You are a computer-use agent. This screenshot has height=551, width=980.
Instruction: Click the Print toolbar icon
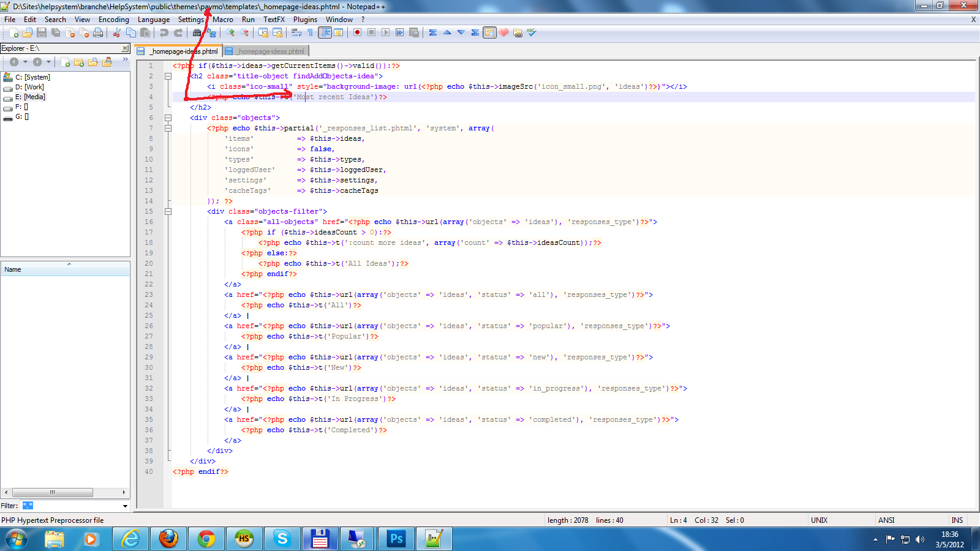point(98,32)
